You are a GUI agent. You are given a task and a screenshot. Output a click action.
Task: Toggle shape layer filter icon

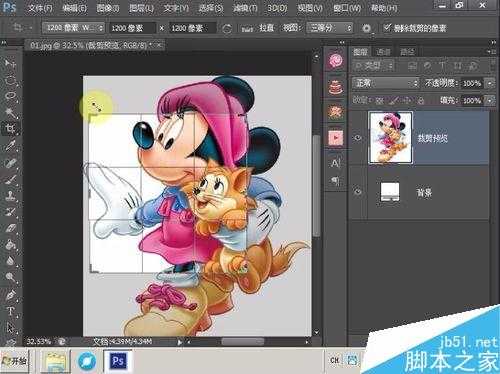tap(458, 66)
